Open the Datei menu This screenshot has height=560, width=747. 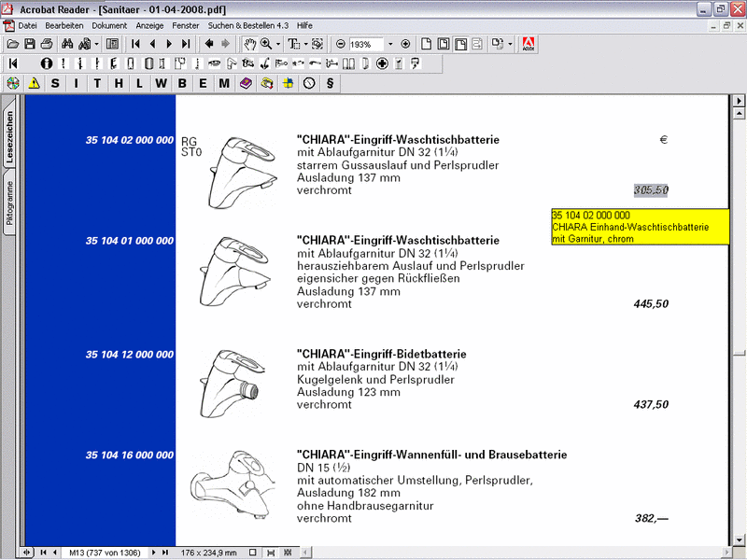tap(27, 26)
